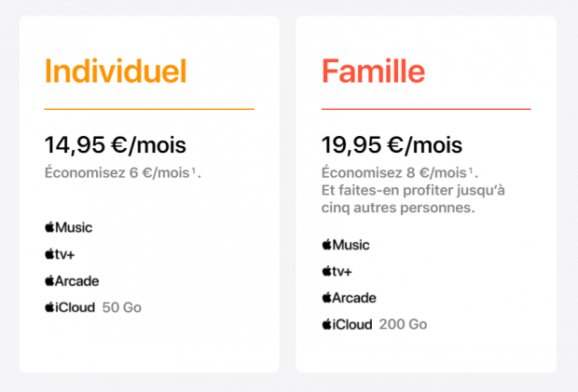Click the orange divider line under Individuel
Screen dimensions: 578x392
click(149, 109)
